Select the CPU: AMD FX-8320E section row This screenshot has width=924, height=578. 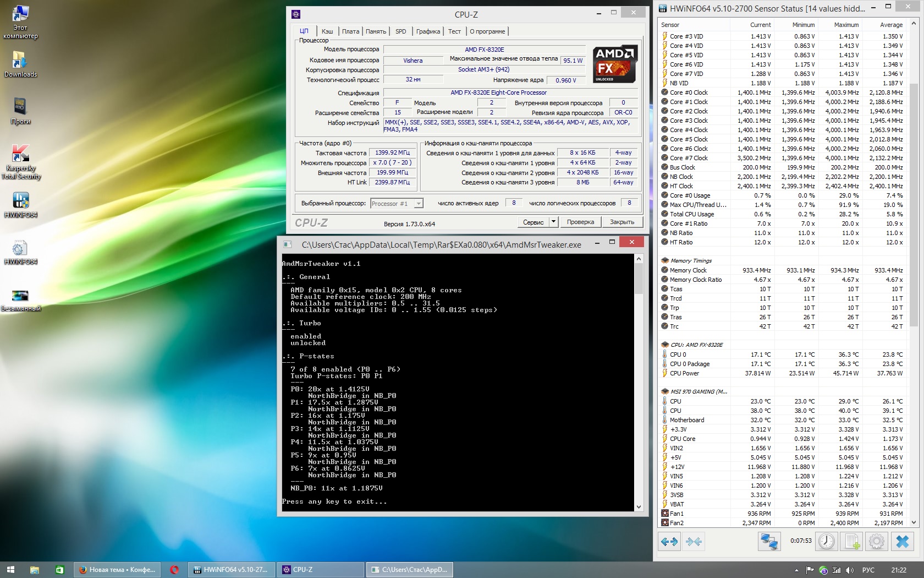[x=782, y=345]
